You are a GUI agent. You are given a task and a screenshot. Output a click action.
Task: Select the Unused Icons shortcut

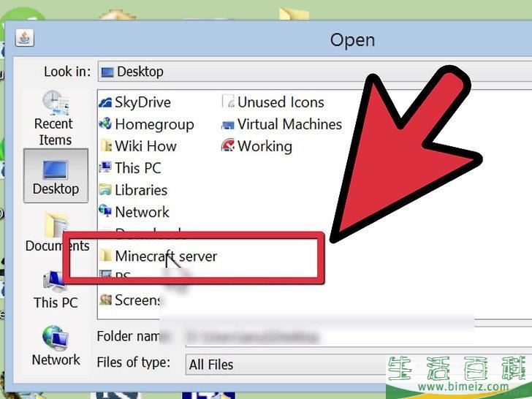pos(273,102)
